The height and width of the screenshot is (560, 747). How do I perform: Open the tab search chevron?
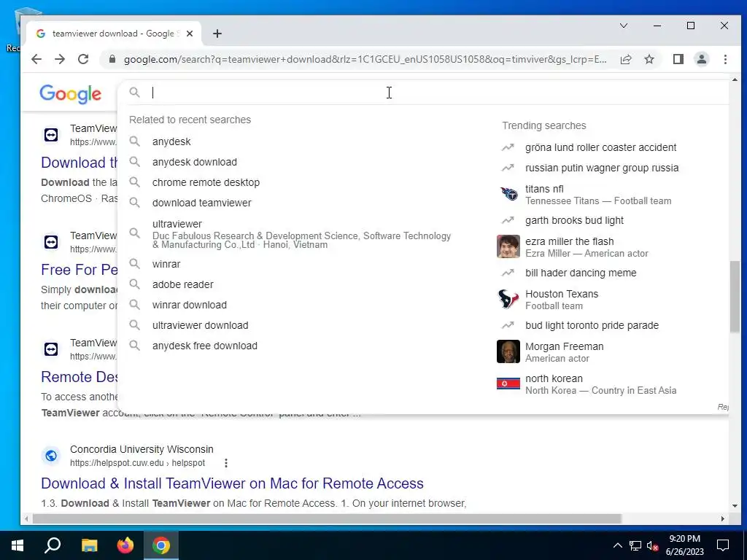click(624, 26)
